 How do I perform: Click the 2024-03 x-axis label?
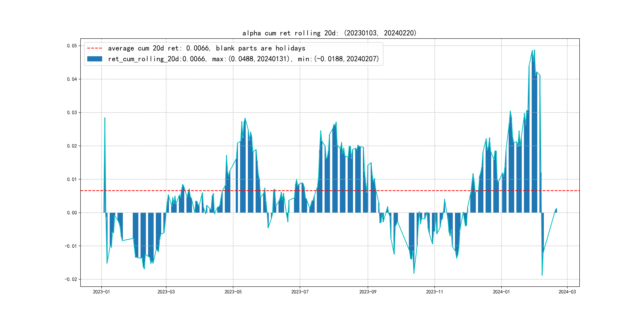567,292
